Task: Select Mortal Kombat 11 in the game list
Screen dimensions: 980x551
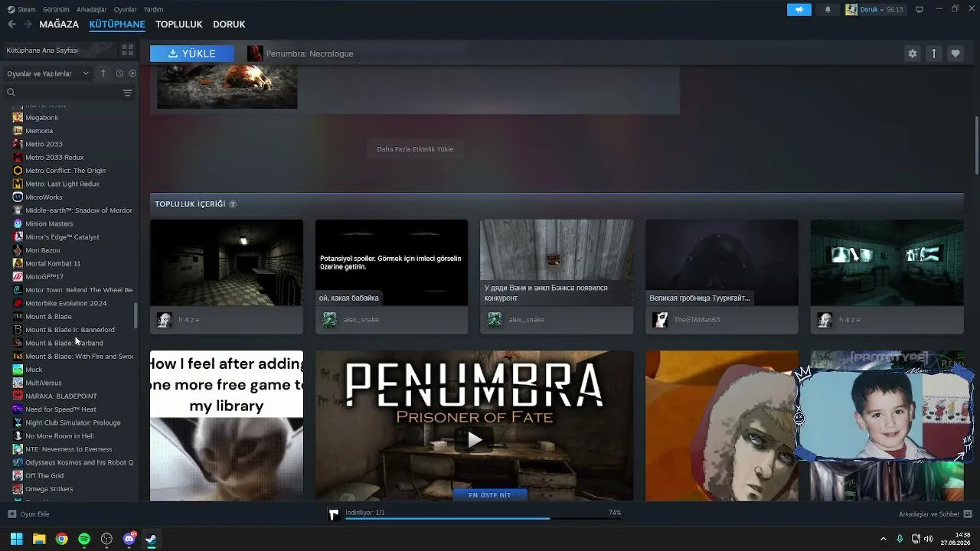Action: coord(53,263)
